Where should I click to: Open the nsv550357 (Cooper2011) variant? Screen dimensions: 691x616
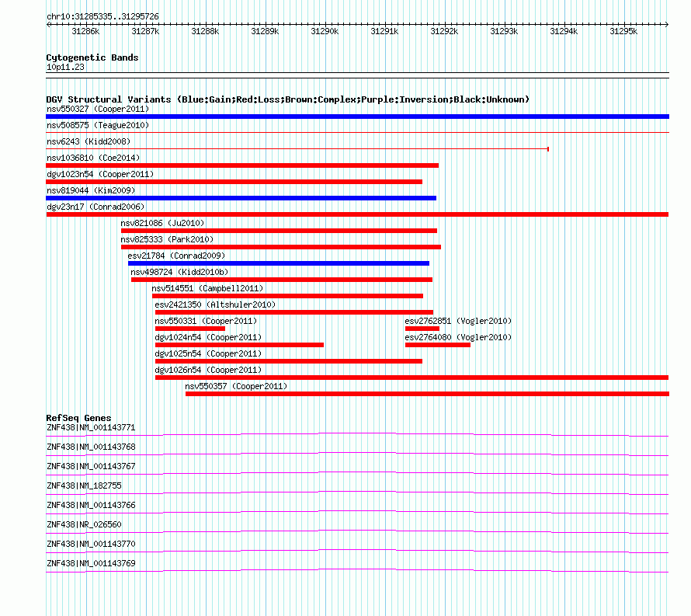tap(236, 386)
